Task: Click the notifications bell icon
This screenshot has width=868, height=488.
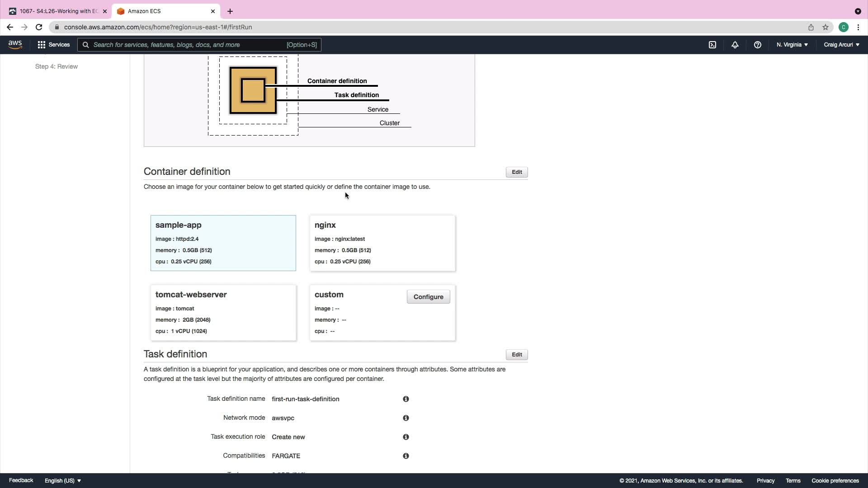Action: [x=735, y=45]
